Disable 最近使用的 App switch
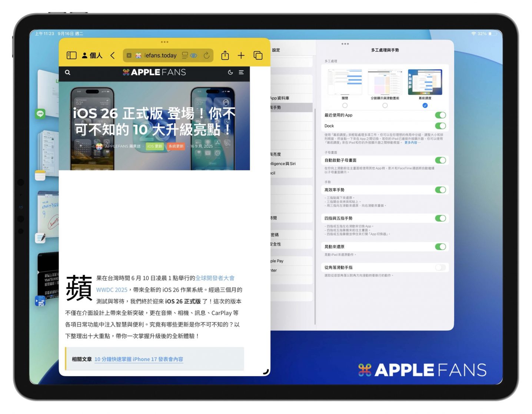532x414 pixels. 440,115
